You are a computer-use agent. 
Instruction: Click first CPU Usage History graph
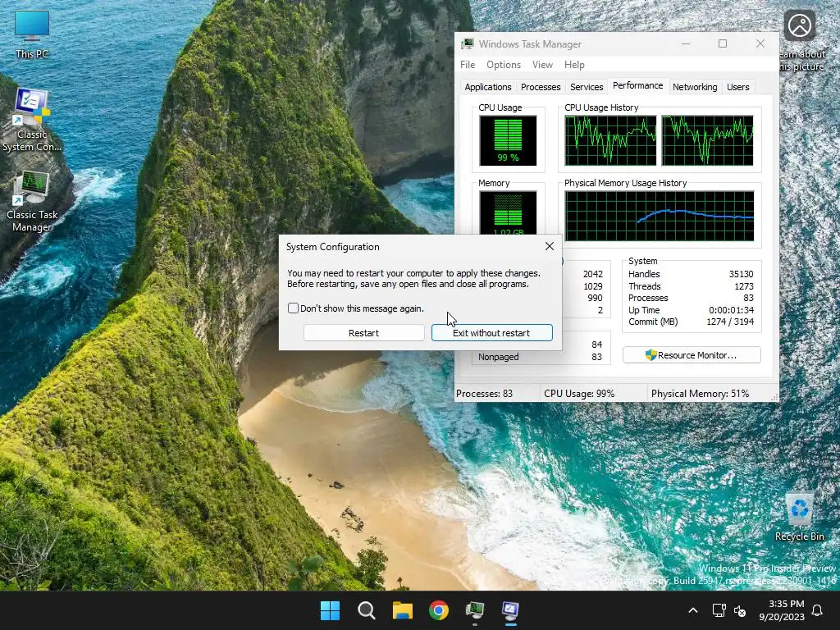pyautogui.click(x=610, y=140)
